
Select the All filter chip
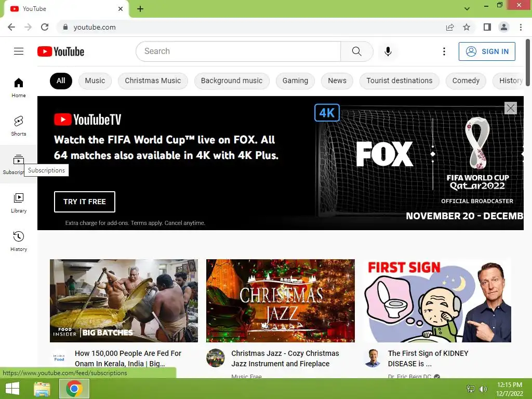point(61,81)
